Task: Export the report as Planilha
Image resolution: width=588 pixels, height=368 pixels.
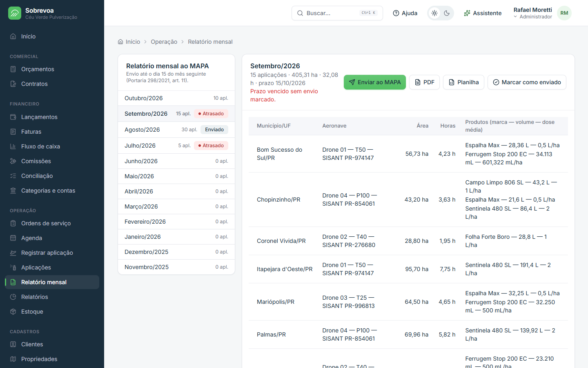Action: (x=463, y=82)
